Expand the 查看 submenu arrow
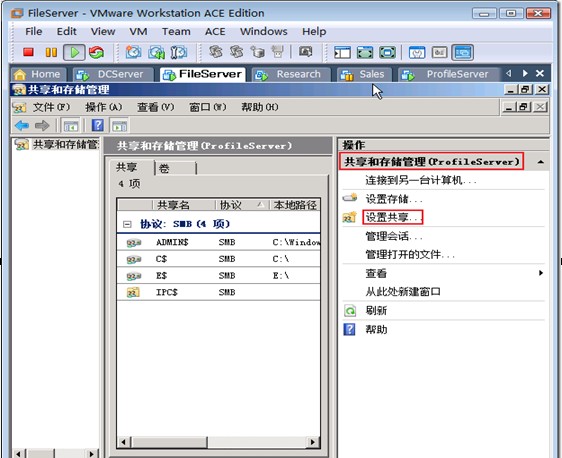 click(x=541, y=273)
